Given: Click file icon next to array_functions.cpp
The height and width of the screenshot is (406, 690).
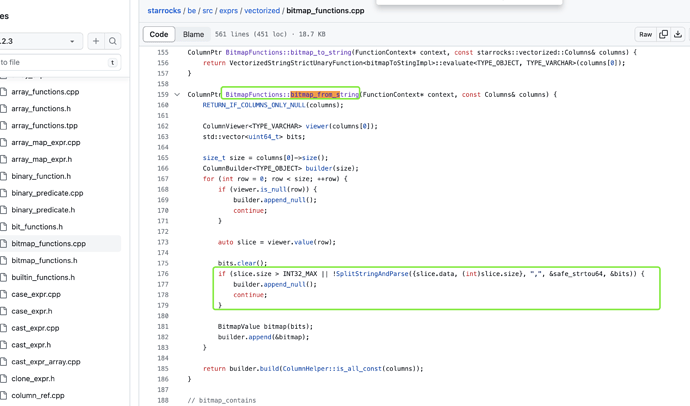Looking at the screenshot, I should [x=4, y=92].
